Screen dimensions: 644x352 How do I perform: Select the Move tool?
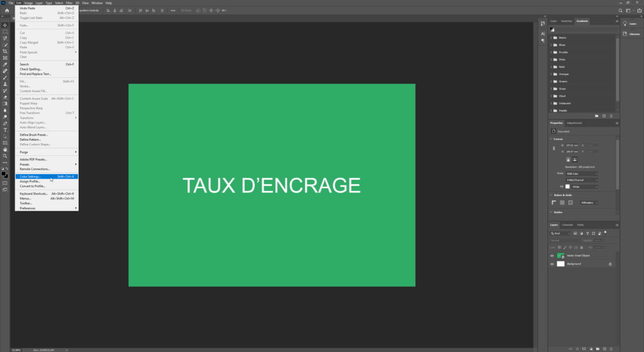click(5, 25)
